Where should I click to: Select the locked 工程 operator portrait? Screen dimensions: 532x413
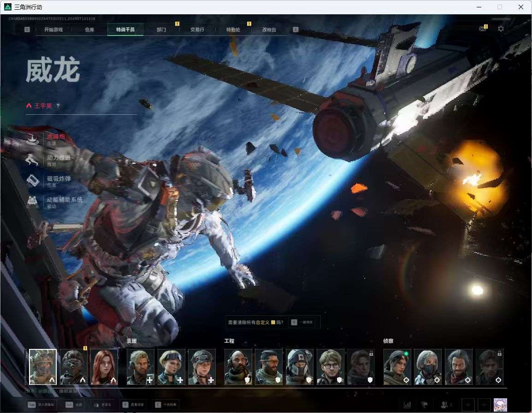point(361,367)
